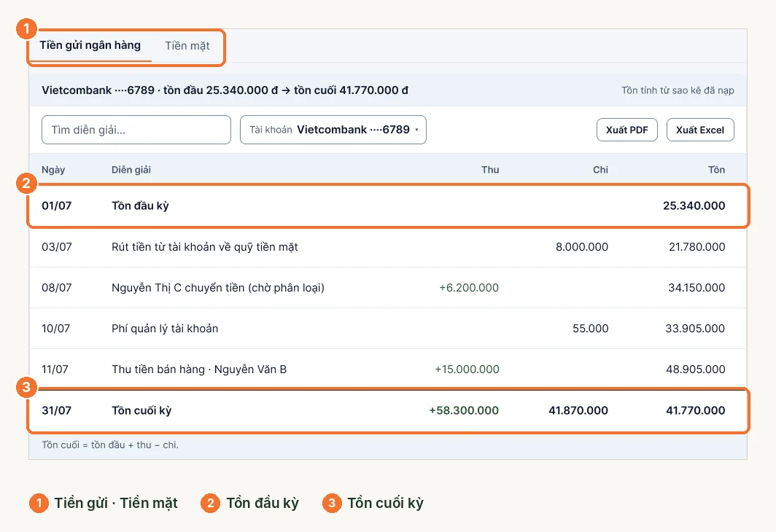Click the Xuất Excel button

(700, 130)
